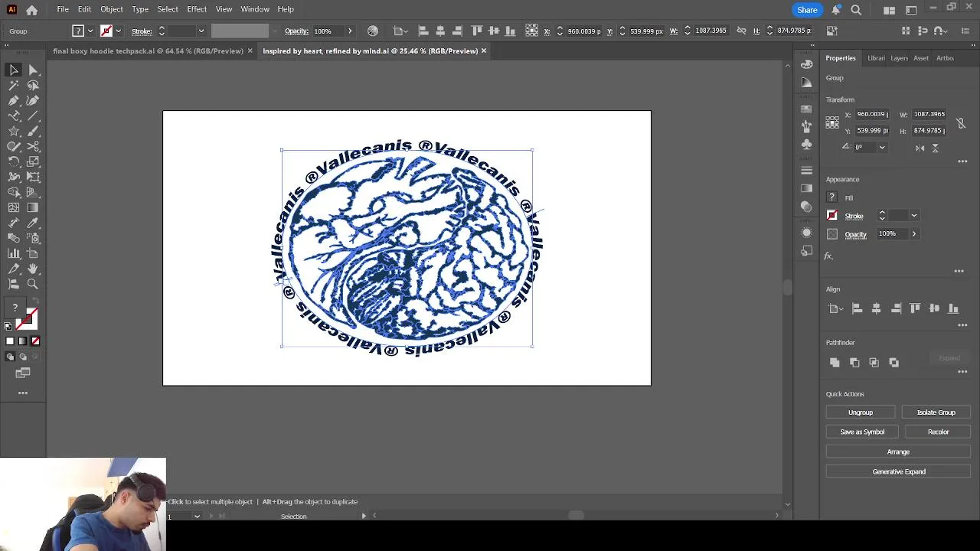Click the Recolor button
This screenshot has height=551, width=980.
coord(938,432)
